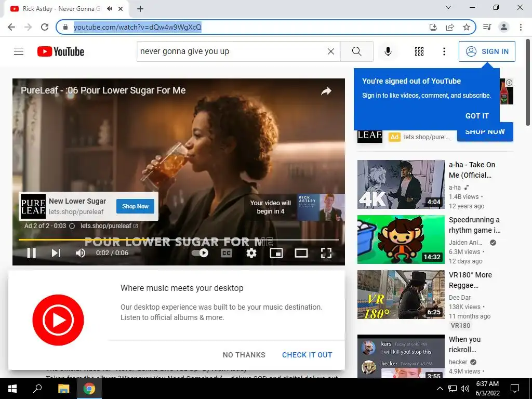Viewport: 532px width, 399px height.
Task: Mute the tab via speaker icon
Action: 109,9
